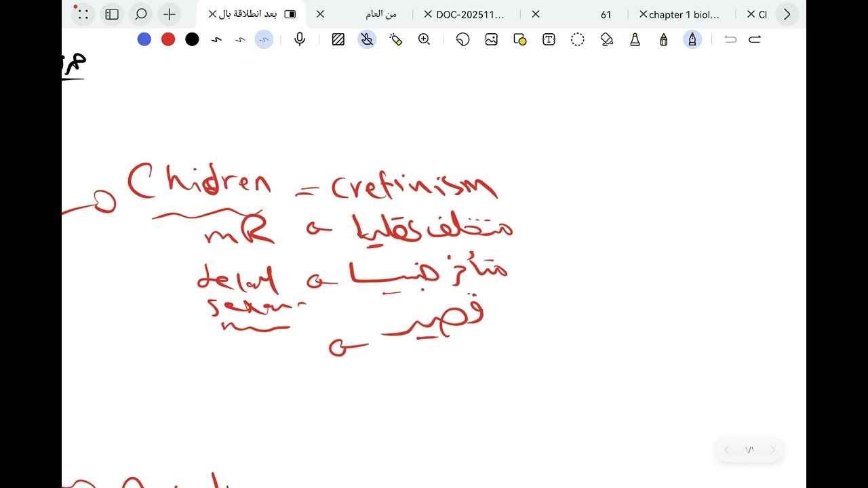Go to previous page arrow
The image size is (868, 488).
coord(727,450)
